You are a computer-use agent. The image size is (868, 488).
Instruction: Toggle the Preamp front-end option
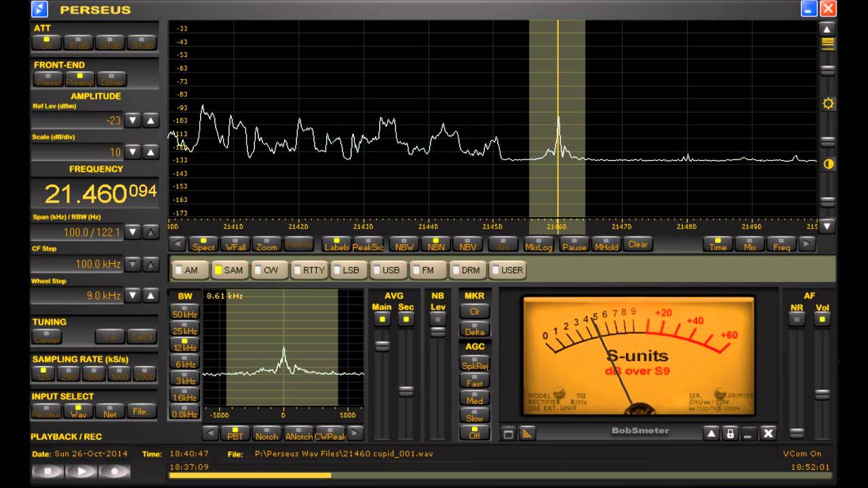(79, 79)
